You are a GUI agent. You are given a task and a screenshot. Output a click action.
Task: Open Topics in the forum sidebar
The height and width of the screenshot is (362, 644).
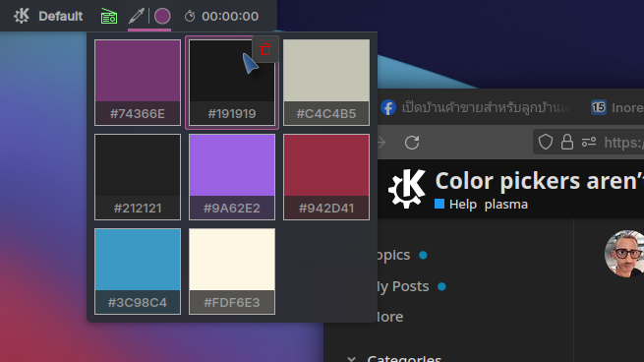393,255
